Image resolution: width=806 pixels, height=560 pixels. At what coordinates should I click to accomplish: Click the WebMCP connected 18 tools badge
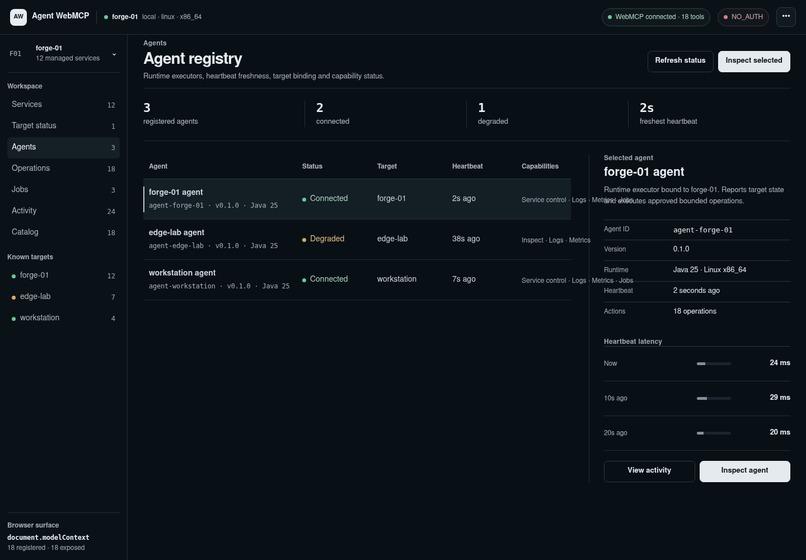(x=655, y=17)
